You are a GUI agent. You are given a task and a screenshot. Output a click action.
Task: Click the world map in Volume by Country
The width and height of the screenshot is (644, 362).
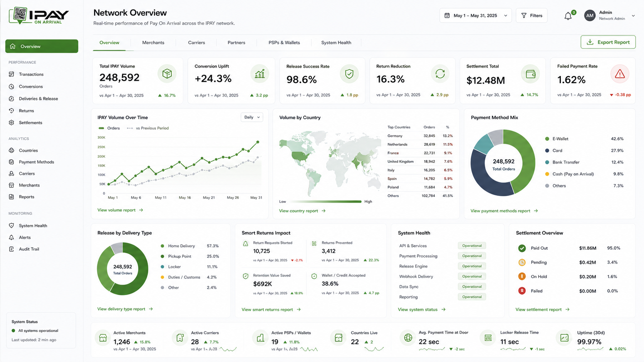pos(330,163)
